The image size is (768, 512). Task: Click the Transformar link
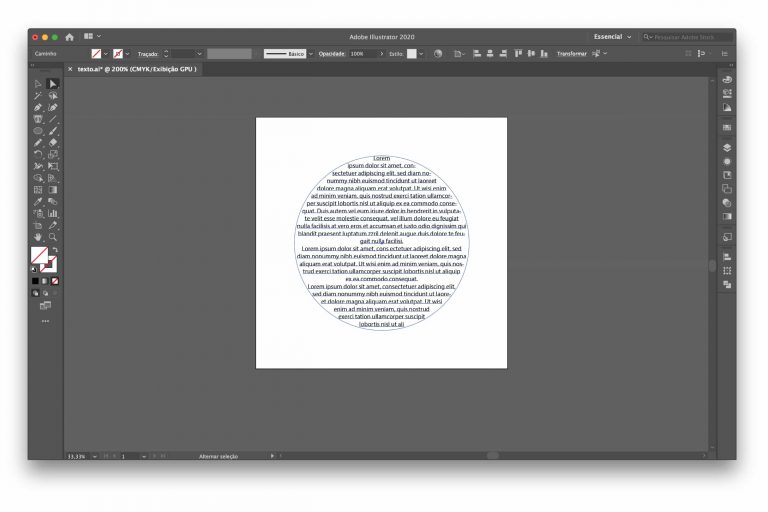572,54
